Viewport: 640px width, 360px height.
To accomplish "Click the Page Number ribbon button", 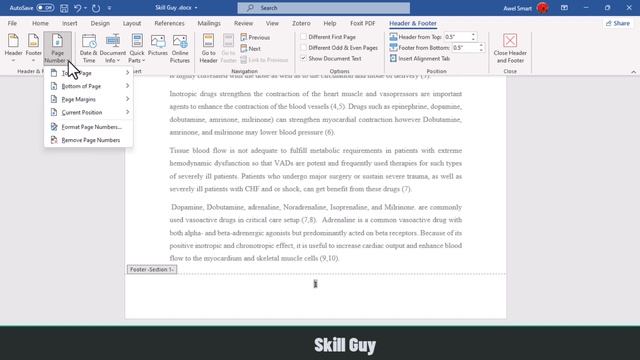I will tap(57, 48).
